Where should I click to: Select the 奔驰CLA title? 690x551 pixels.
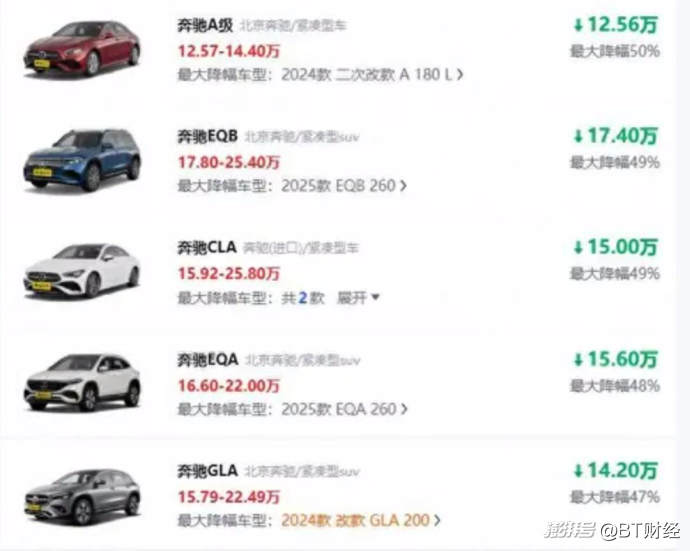[207, 247]
